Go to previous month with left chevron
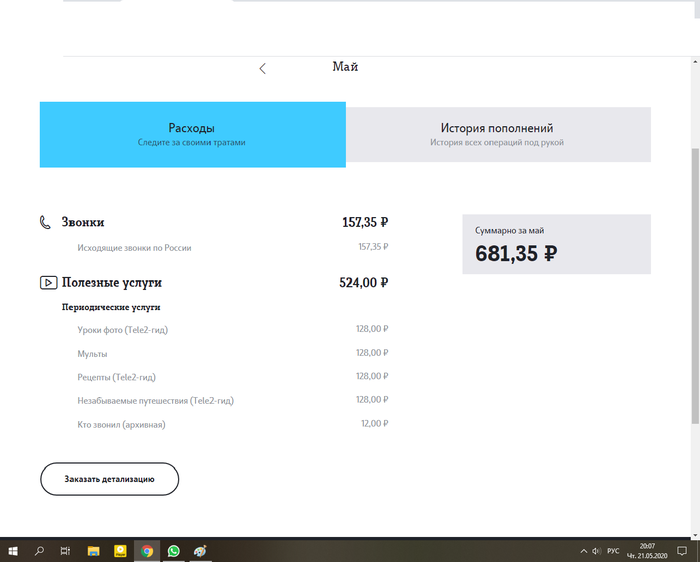Viewport: 700px width, 562px height. [x=262, y=68]
